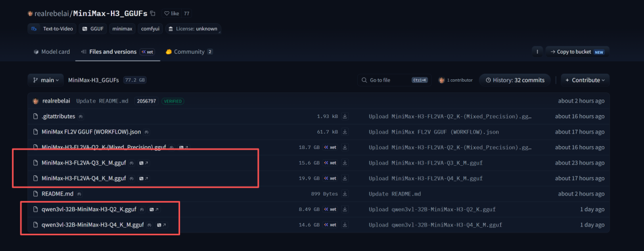Viewport: 644px width, 251px height.
Task: Click the security scan icon beside WORKFLOW.json
Action: (147, 132)
